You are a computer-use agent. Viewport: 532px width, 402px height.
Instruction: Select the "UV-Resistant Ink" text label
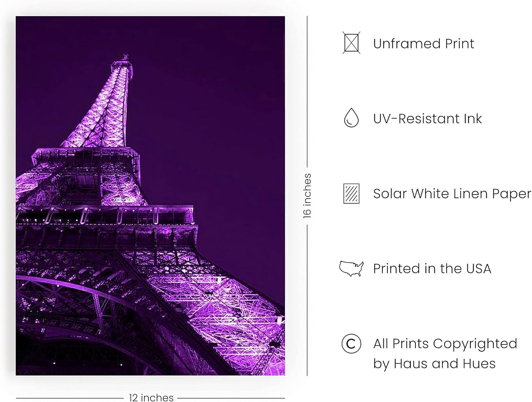(427, 119)
